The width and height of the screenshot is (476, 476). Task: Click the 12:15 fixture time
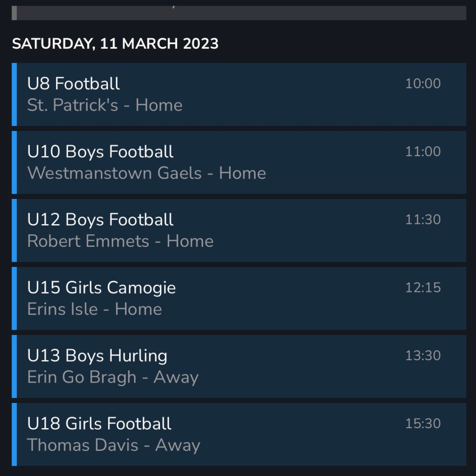click(x=423, y=287)
